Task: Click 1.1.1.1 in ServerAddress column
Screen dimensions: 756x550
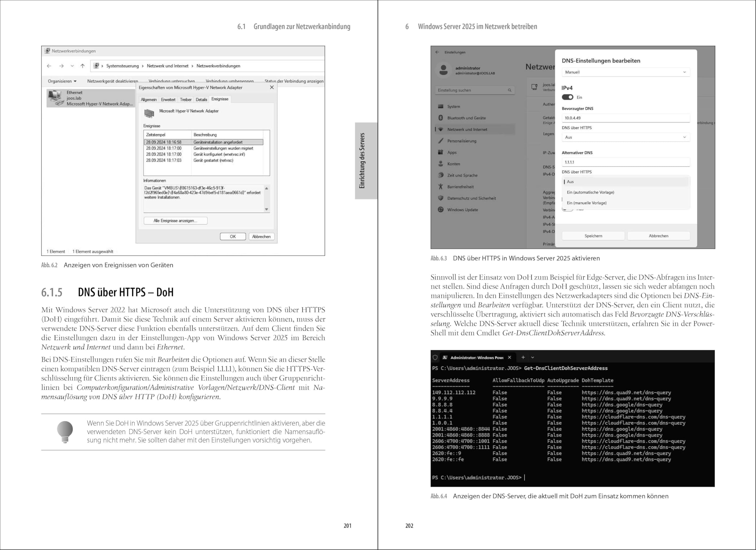Action: tap(442, 417)
